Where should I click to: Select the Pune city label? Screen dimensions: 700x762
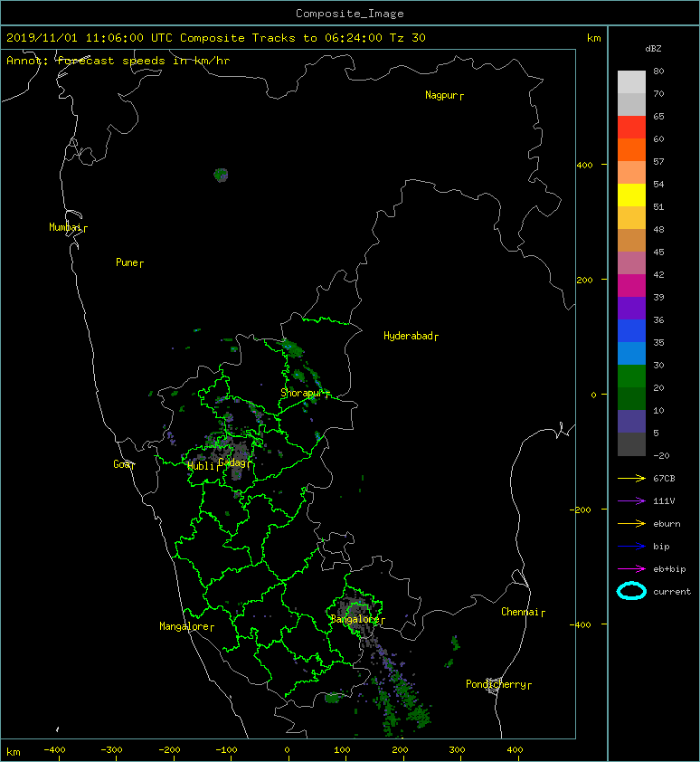click(127, 262)
